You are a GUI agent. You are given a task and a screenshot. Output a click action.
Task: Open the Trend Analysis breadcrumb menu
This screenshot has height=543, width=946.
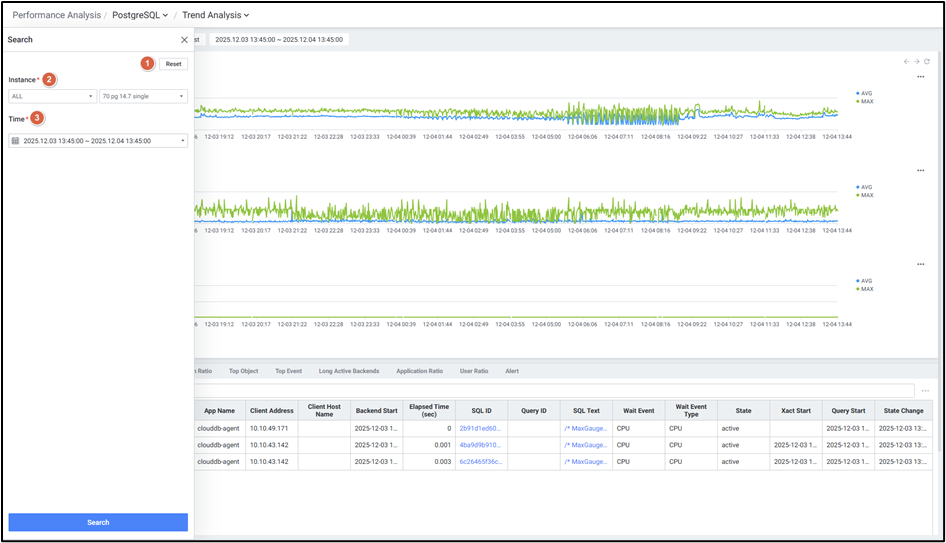[x=216, y=15]
